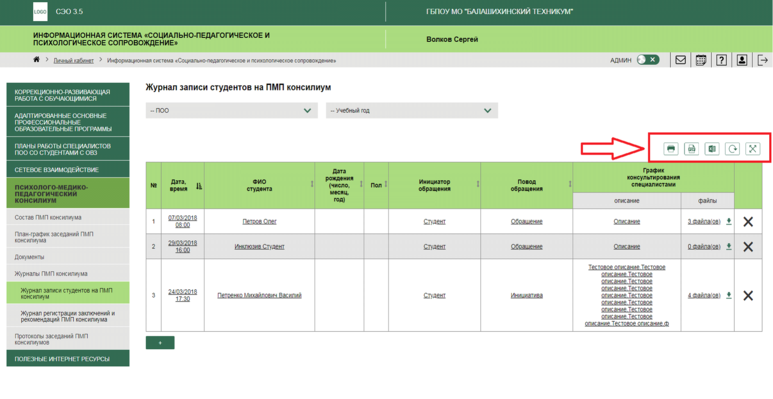This screenshot has width=773, height=399.
Task: Delete row of Инклюзив Студент
Action: pos(748,247)
